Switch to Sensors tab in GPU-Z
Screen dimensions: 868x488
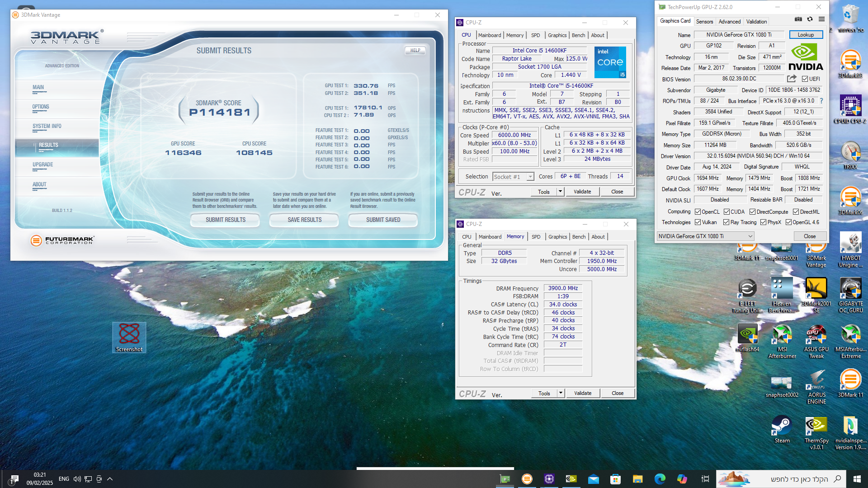click(x=704, y=21)
